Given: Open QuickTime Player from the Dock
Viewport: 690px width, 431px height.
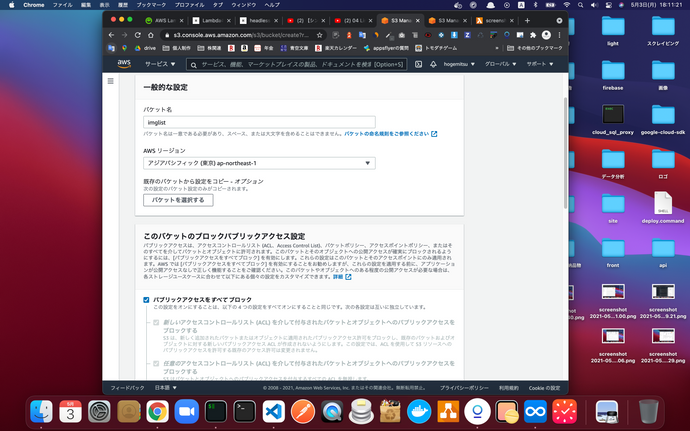Looking at the screenshot, I should pos(332,412).
